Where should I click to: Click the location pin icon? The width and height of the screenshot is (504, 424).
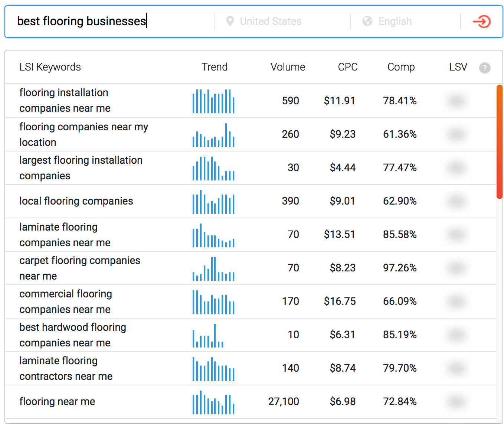click(x=230, y=22)
